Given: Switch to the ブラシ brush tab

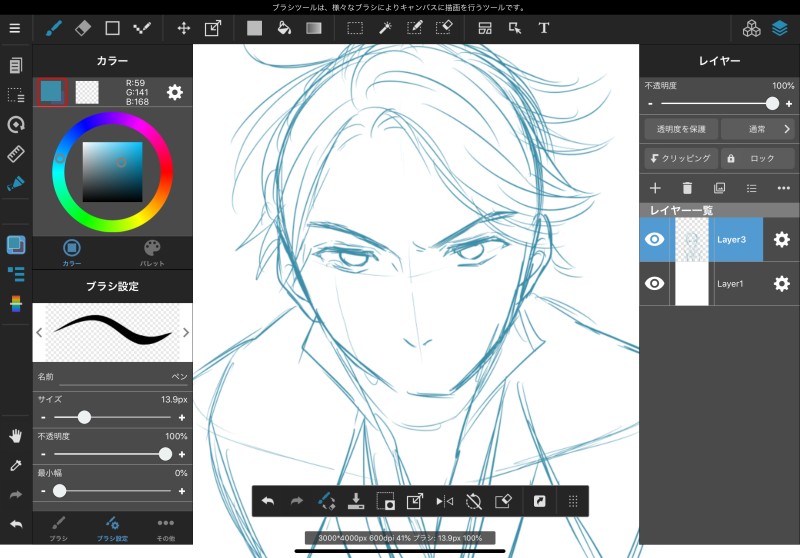Looking at the screenshot, I should (x=58, y=528).
